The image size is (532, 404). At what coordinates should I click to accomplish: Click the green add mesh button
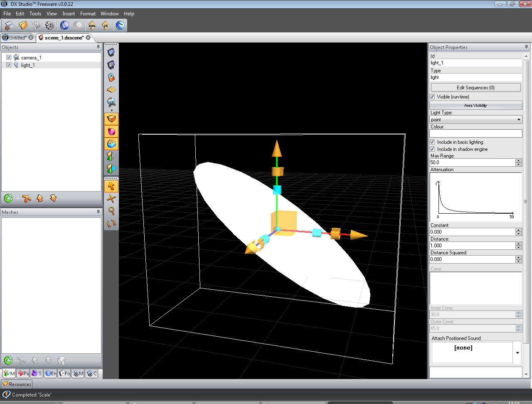[x=8, y=360]
